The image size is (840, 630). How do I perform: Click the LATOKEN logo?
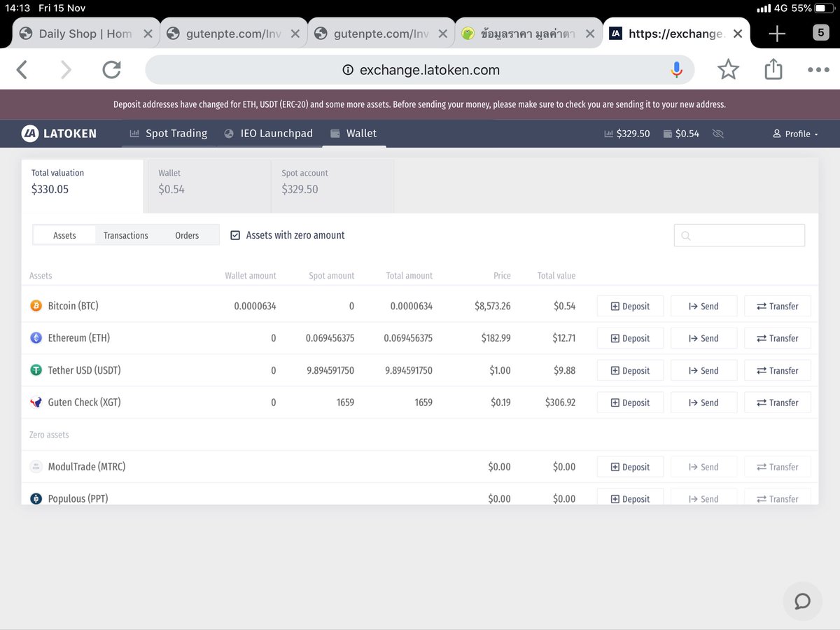tap(59, 133)
